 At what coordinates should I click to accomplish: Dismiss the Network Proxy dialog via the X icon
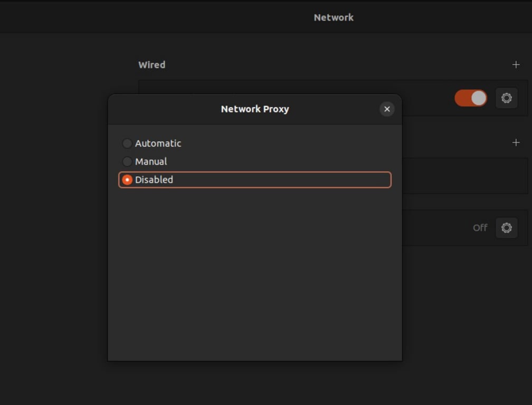click(387, 109)
